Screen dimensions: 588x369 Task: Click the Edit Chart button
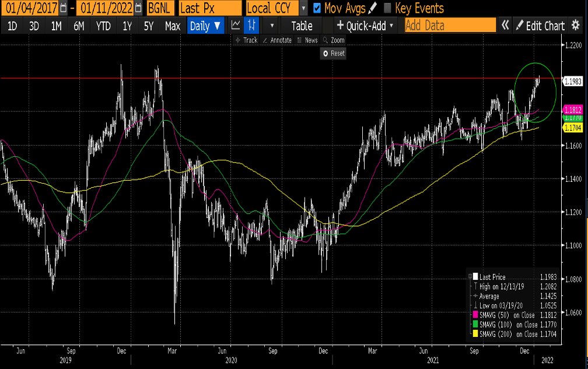click(540, 26)
